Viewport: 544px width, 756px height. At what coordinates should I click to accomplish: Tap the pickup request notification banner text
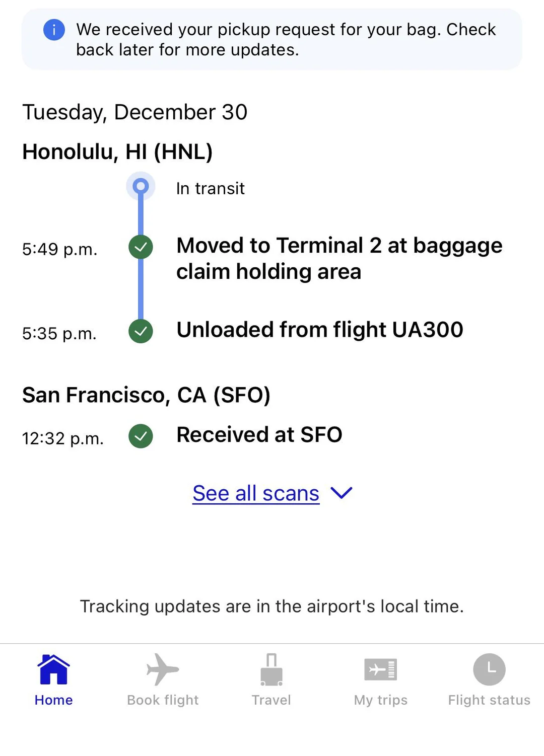[286, 40]
